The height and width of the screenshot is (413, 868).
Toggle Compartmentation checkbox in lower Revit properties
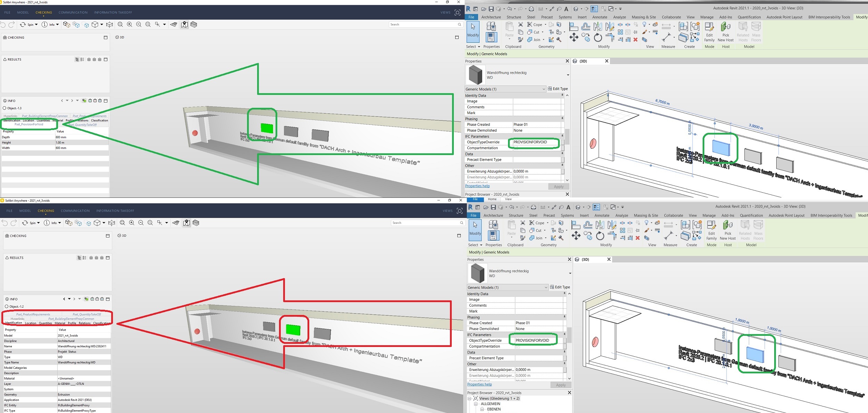coord(518,347)
